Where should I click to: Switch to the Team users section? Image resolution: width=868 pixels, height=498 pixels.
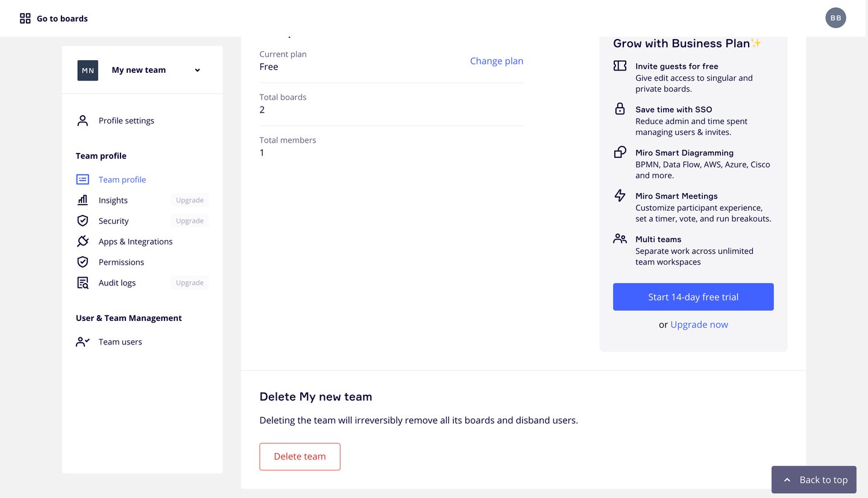point(120,341)
